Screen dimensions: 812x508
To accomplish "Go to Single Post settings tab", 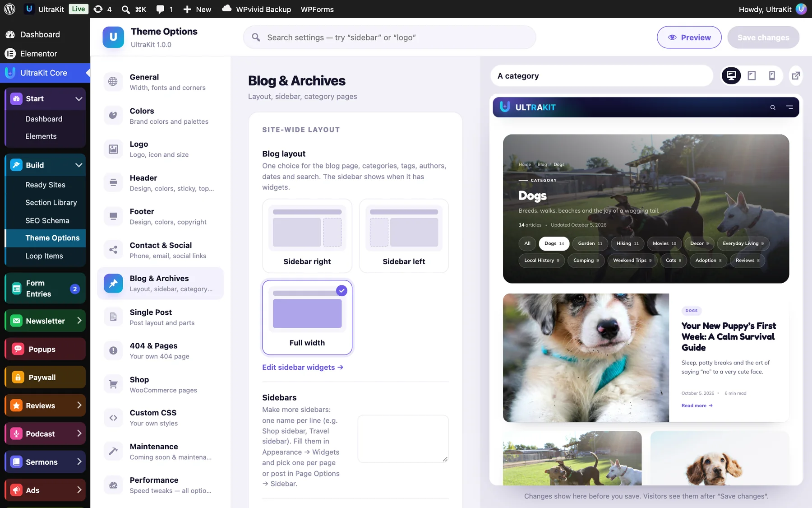I will [x=161, y=317].
